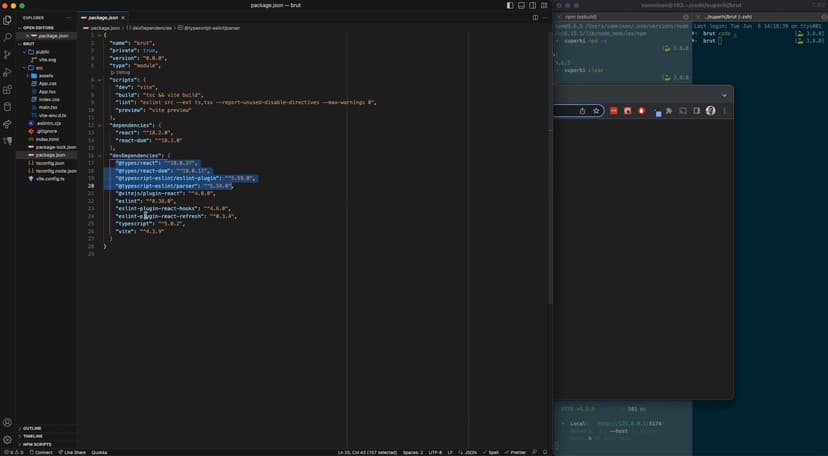Viewport: 828px width, 456px height.
Task: Open the Accounts menu icon
Action: pos(8,423)
